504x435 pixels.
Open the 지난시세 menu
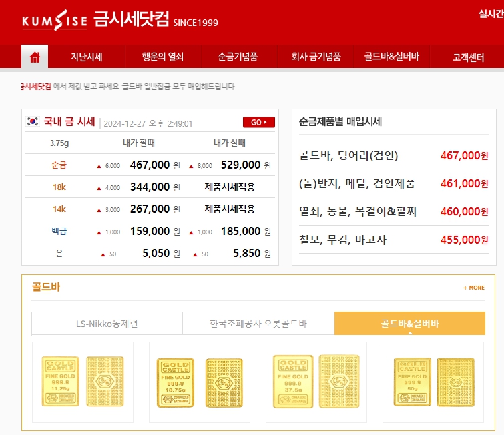coord(87,57)
